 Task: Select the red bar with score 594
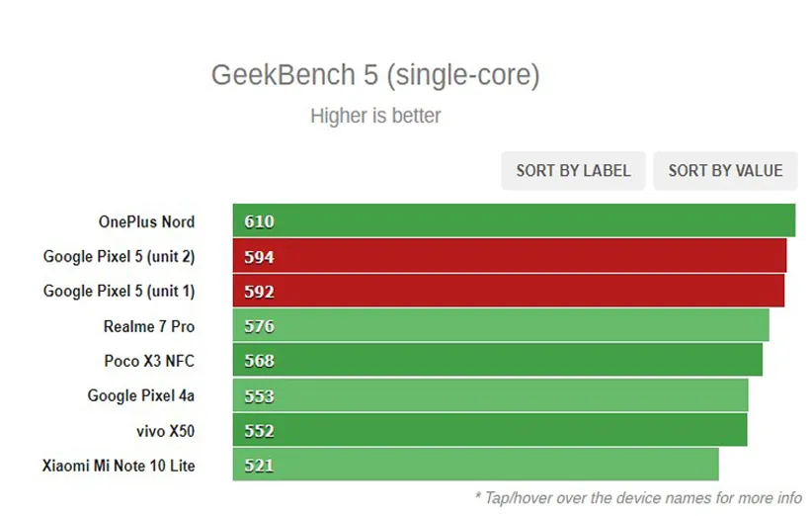click(510, 256)
